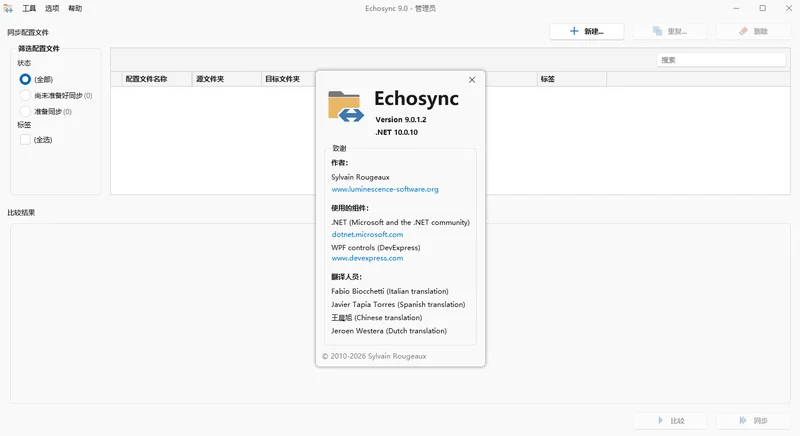Open the www.devexpress.com link
Viewport: 800px width, 436px height.
point(367,258)
